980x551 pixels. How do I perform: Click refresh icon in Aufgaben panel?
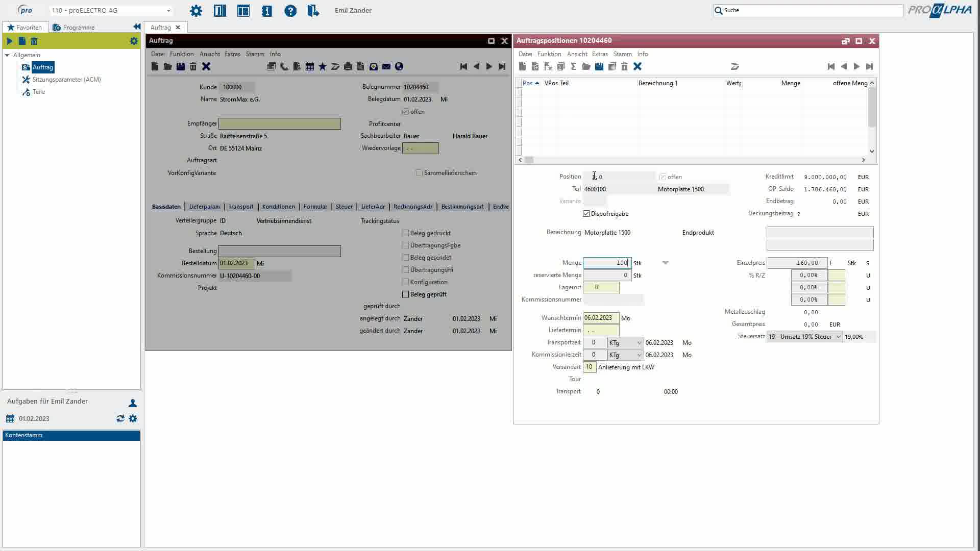click(x=120, y=418)
